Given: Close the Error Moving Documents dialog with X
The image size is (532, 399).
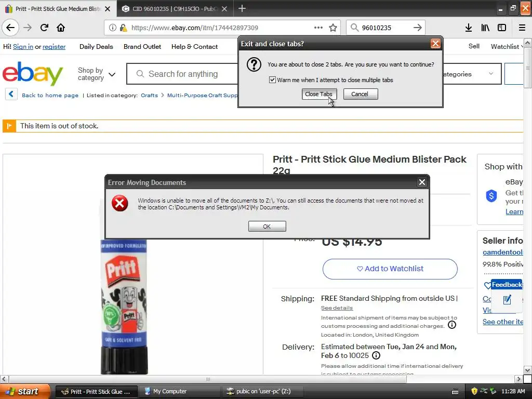Looking at the screenshot, I should 422,182.
